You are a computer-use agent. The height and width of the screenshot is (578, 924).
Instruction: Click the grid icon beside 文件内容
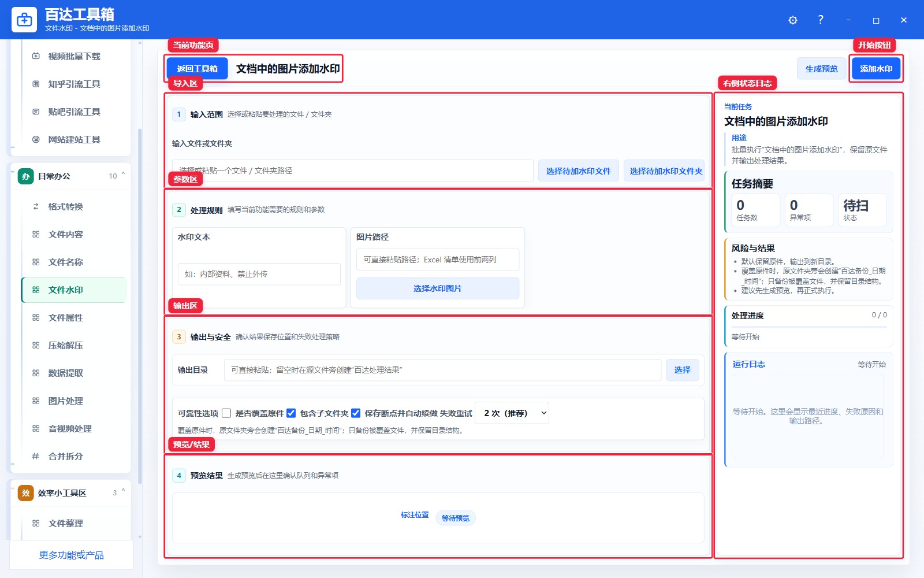pyautogui.click(x=36, y=234)
